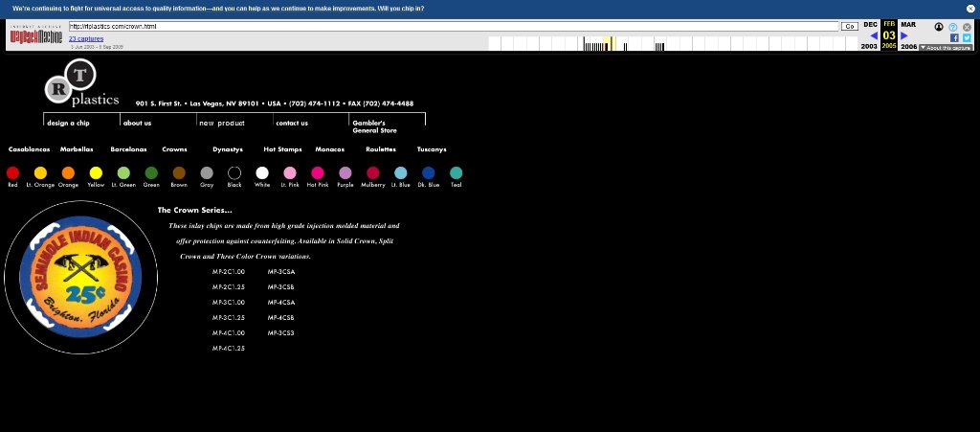Open the MP-4CSB chip link
The height and width of the screenshot is (432, 980).
coord(280,318)
